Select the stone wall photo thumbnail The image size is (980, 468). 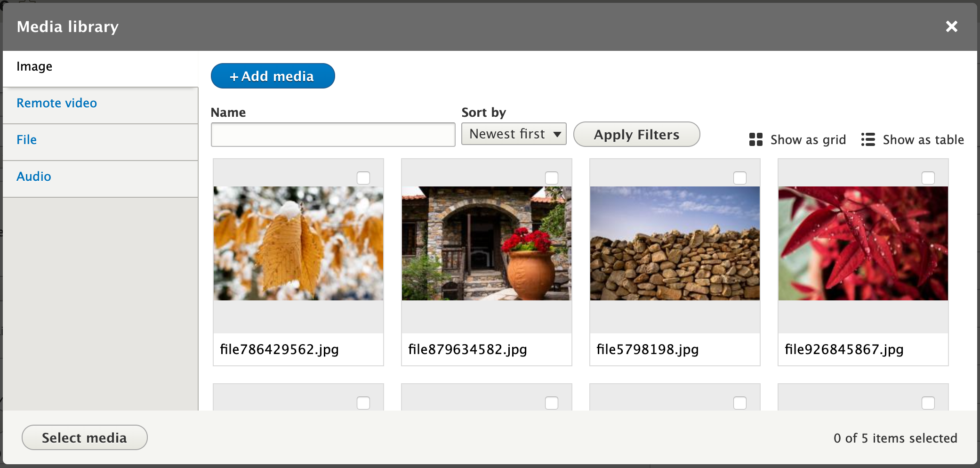click(x=675, y=243)
